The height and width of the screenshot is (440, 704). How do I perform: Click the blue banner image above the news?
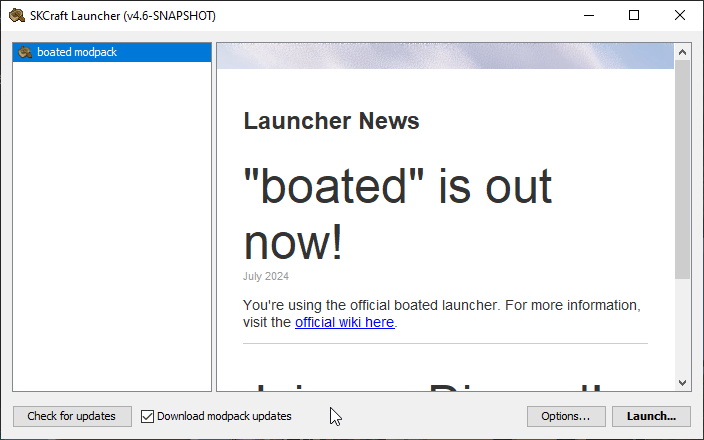pyautogui.click(x=445, y=56)
